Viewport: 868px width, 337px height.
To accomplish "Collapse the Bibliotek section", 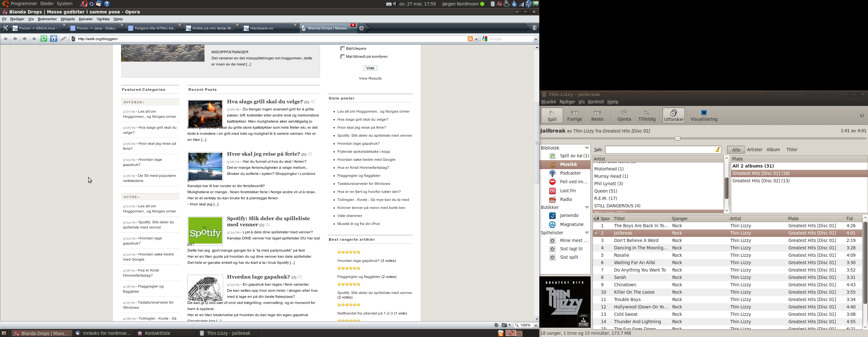I will click(587, 148).
